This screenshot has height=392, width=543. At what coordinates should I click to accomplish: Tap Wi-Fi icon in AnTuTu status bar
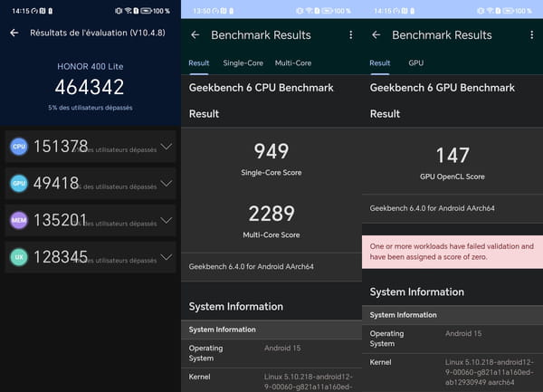(x=129, y=11)
